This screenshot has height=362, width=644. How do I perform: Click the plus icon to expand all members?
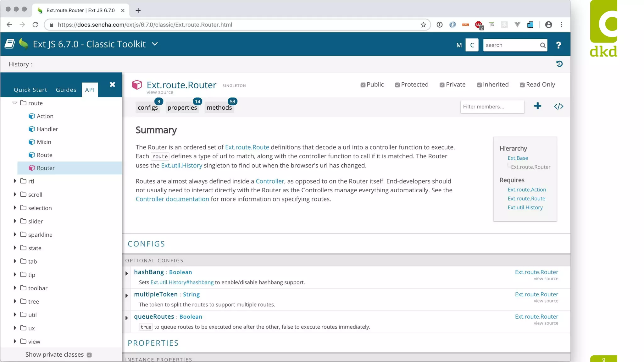point(537,106)
